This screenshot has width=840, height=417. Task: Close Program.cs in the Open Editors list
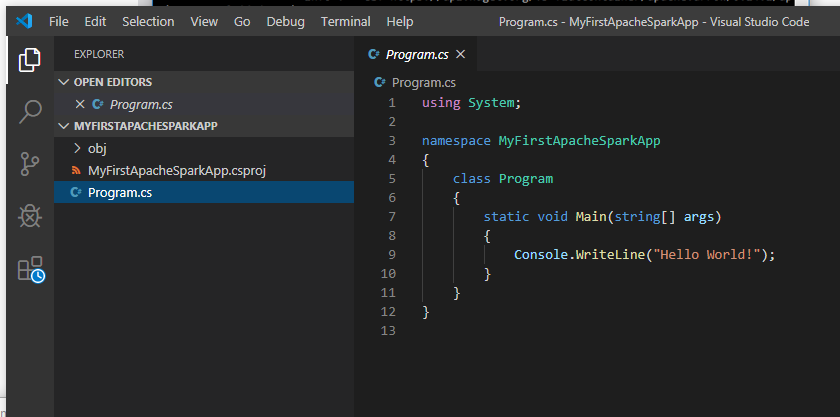80,104
